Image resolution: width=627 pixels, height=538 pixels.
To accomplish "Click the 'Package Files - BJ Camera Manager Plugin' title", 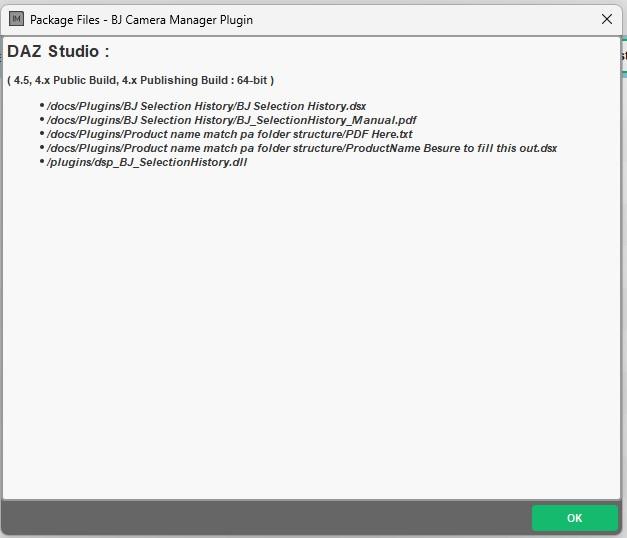I will pos(141,20).
